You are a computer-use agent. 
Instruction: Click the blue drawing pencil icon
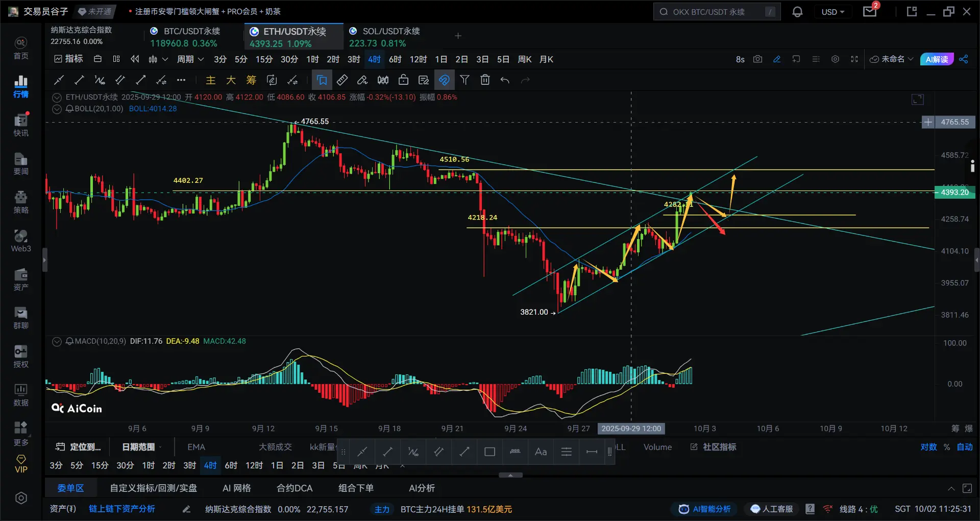point(777,59)
